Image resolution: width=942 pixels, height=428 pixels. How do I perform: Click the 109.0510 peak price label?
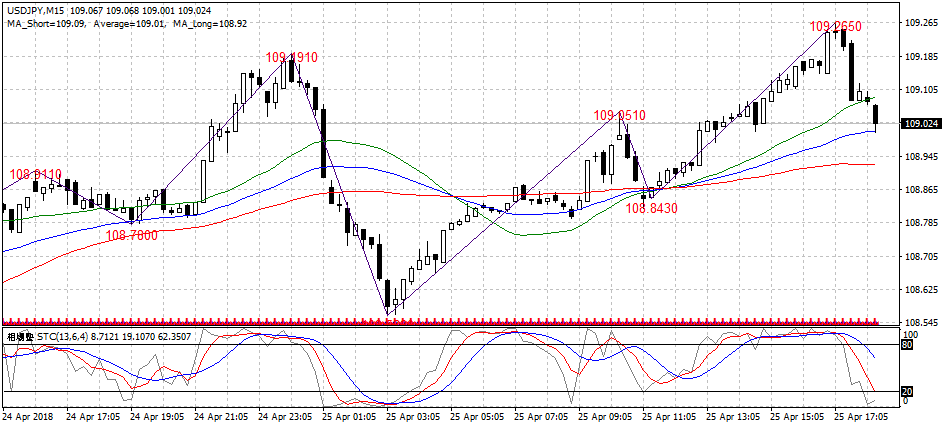point(619,116)
